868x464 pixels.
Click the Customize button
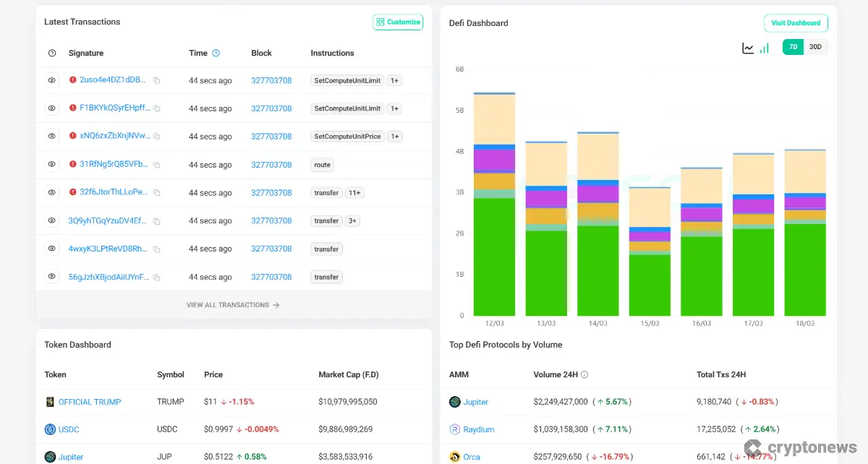398,22
